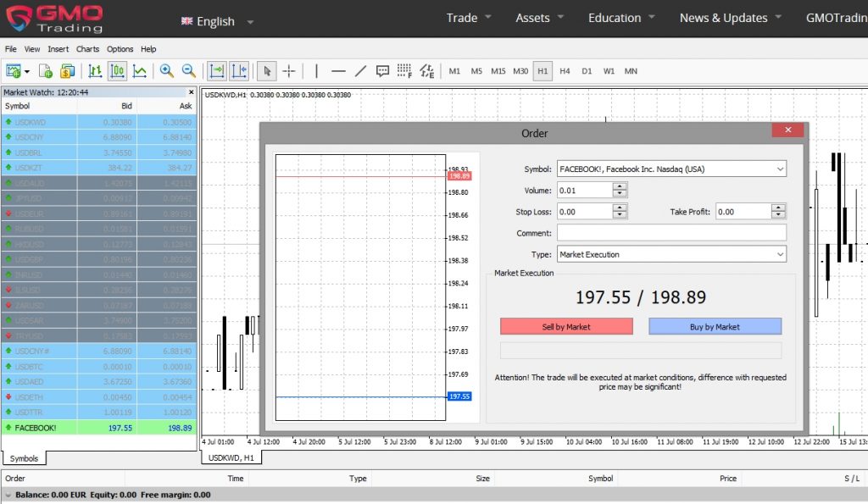Open the Help menu
Viewport: 868px width, 504px height.
(148, 48)
